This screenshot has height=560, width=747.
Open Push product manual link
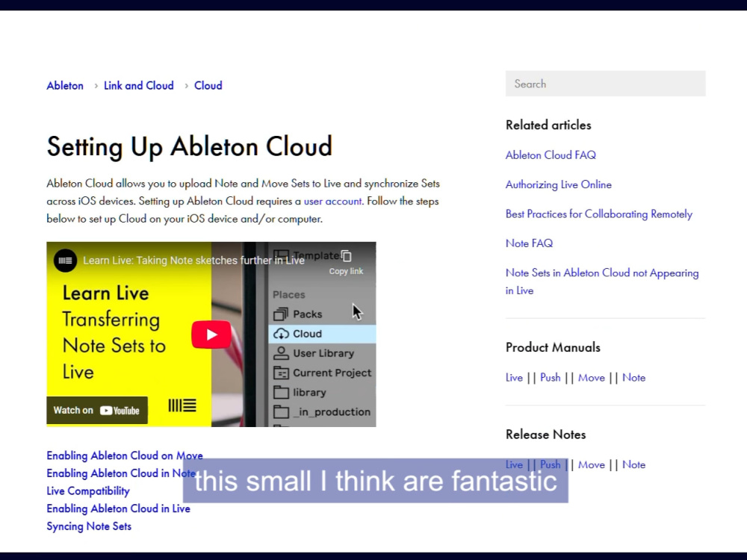[551, 378]
